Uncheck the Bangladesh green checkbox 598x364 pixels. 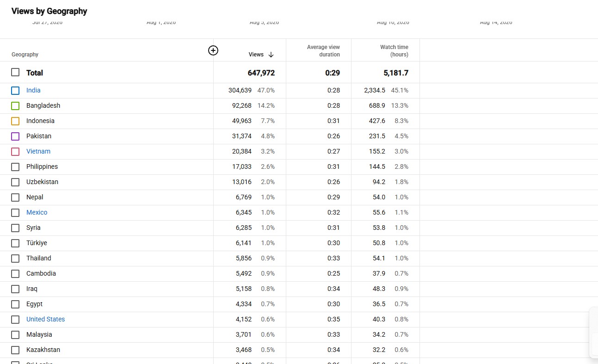15,106
